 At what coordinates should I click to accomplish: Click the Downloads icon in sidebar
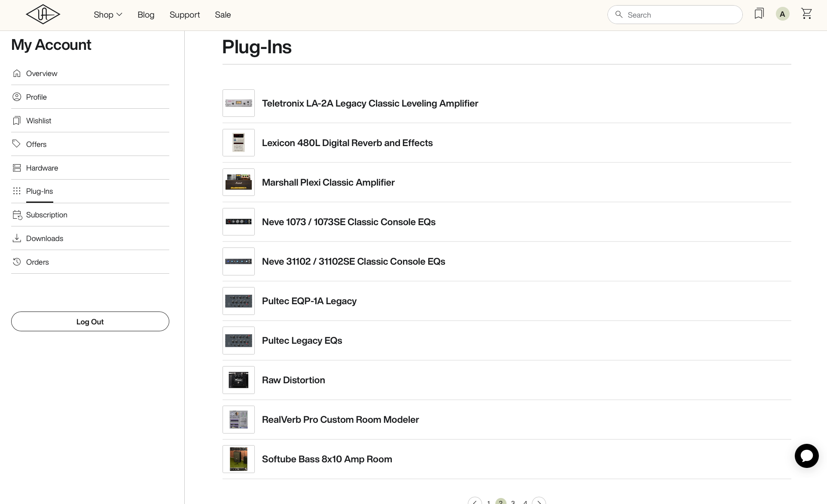[17, 238]
